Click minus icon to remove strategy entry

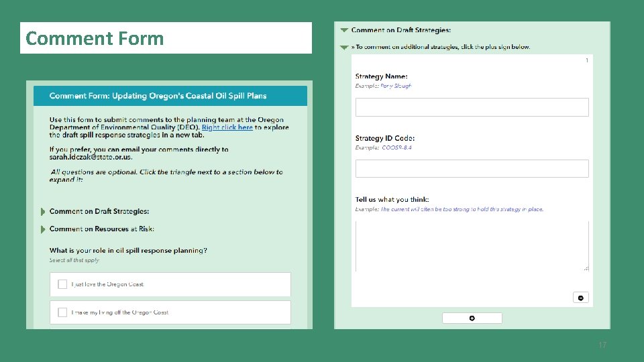(581, 298)
